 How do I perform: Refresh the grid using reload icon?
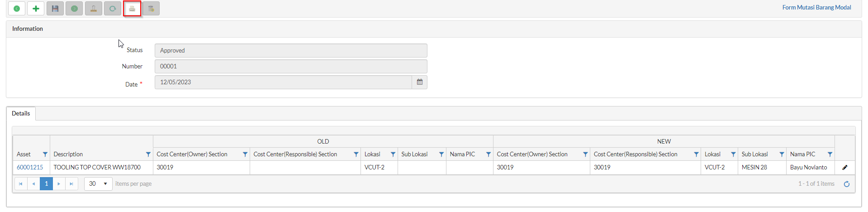(846, 184)
